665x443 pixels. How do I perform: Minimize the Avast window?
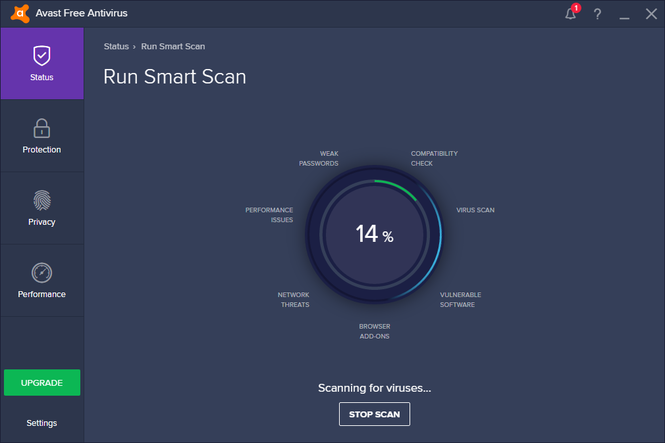coord(624,18)
